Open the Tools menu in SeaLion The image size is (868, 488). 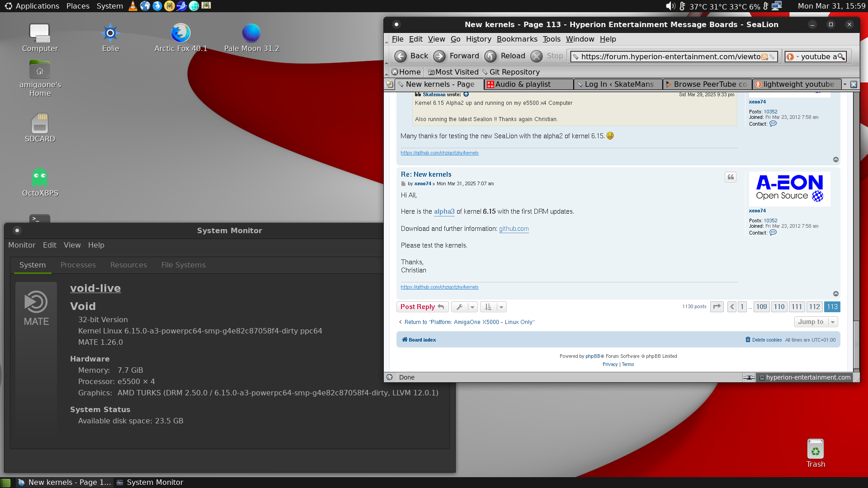point(551,39)
